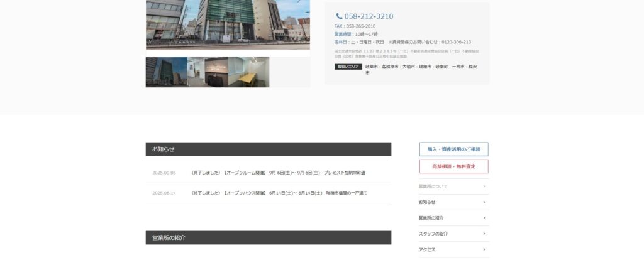Select the building exterior thumbnail
This screenshot has width=644, height=260.
tap(166, 72)
